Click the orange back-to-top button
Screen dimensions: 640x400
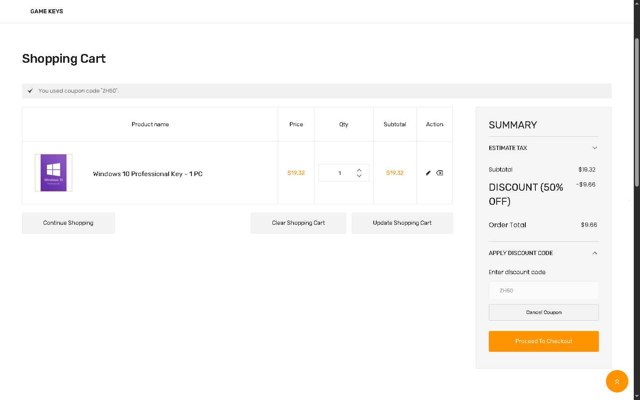click(617, 381)
